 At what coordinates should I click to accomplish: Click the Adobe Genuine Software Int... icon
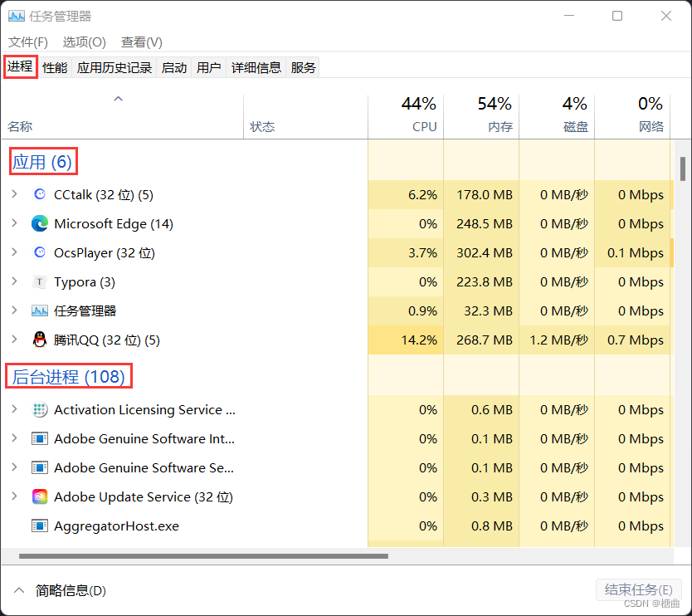tap(40, 439)
